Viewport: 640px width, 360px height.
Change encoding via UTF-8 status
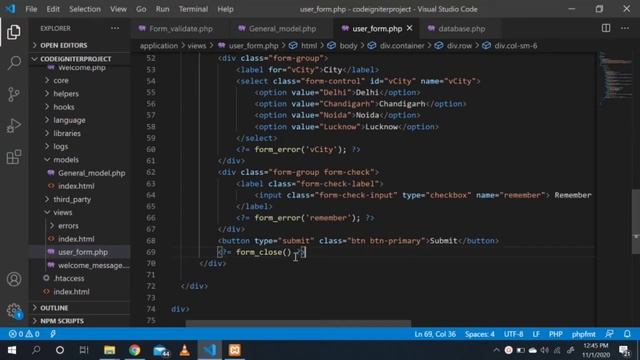513,334
